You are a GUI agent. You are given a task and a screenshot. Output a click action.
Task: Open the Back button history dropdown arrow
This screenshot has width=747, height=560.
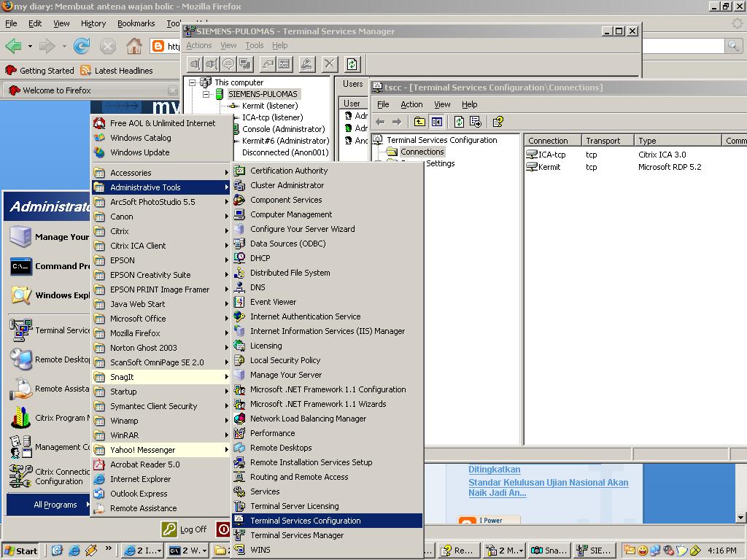(x=30, y=47)
